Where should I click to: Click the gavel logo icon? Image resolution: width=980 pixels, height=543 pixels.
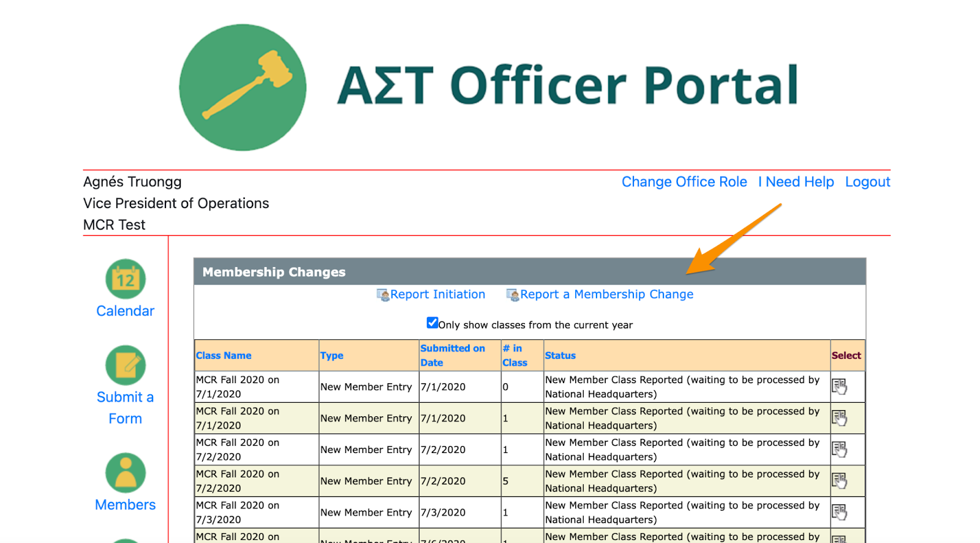pos(243,88)
